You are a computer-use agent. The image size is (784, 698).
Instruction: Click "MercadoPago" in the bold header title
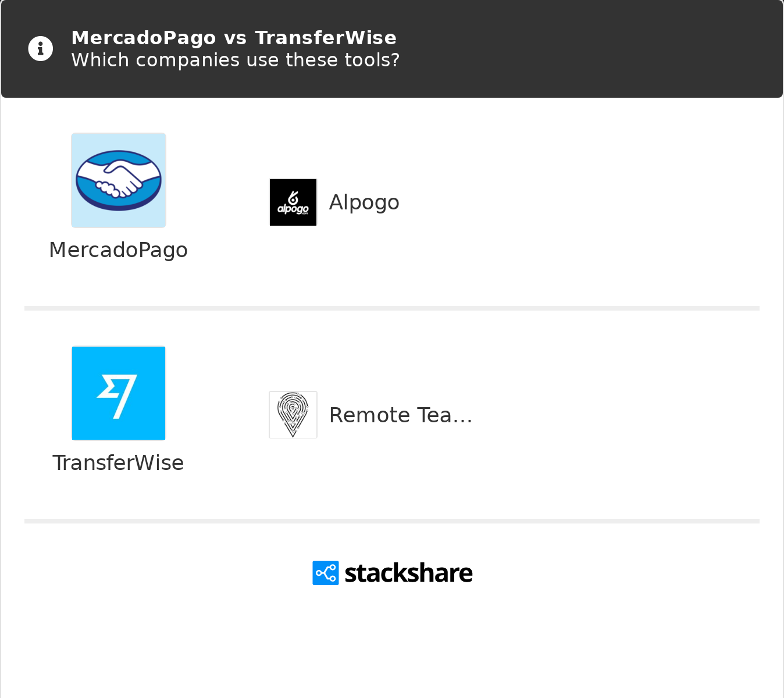click(143, 38)
